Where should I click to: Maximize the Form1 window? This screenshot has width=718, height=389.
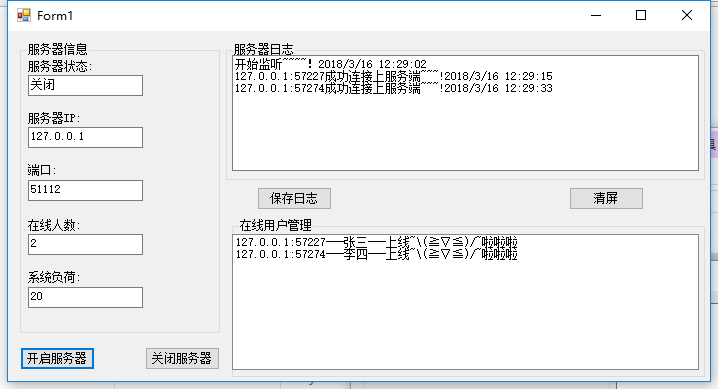point(641,16)
